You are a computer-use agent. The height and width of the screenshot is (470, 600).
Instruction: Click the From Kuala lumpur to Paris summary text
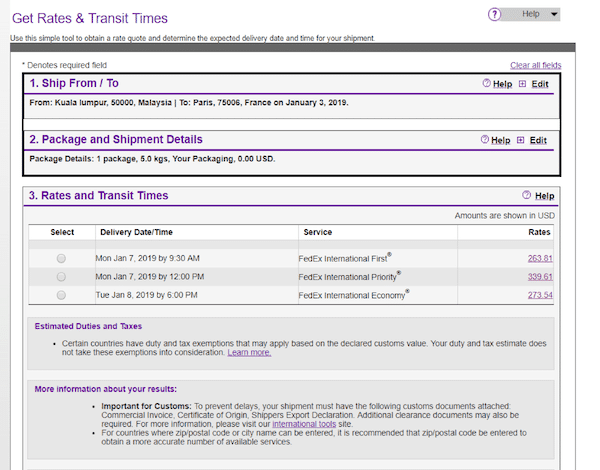click(189, 103)
